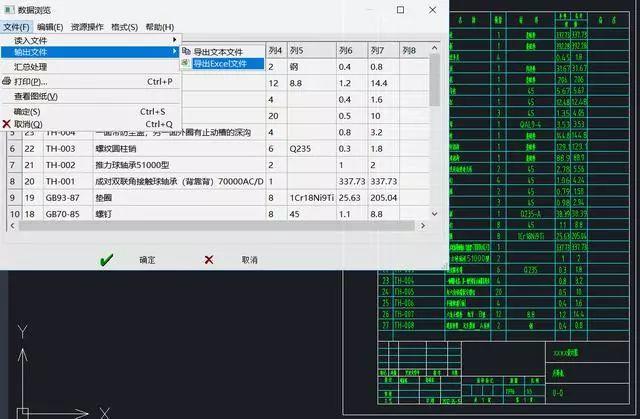Viewport: 640px width, 419px height.
Task: Click the 确定 button at bottom
Action: (x=147, y=260)
